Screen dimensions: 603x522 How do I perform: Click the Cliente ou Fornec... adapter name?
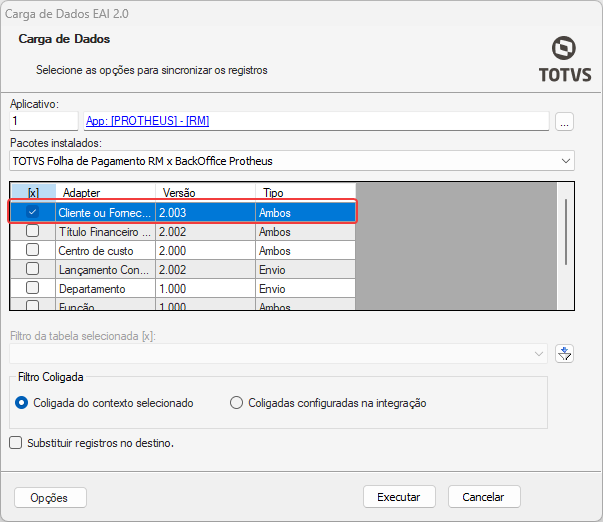coord(105,213)
